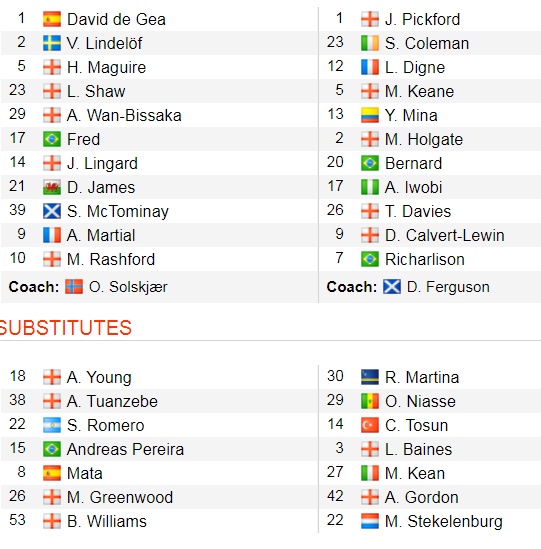Open coach D. Ferguson profile
The height and width of the screenshot is (549, 541).
(448, 287)
